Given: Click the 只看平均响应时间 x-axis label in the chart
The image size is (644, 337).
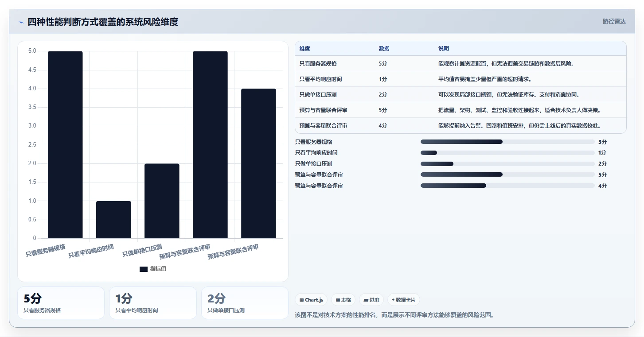Looking at the screenshot, I should (91, 252).
